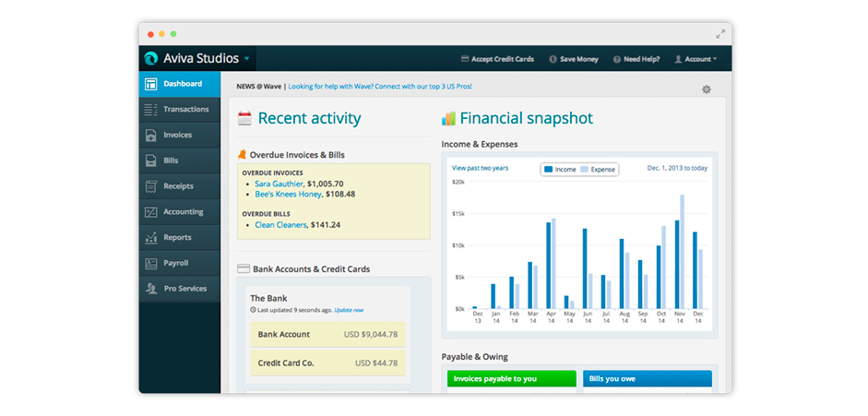The image size is (868, 416).
Task: Click the Transactions list icon
Action: [x=150, y=110]
